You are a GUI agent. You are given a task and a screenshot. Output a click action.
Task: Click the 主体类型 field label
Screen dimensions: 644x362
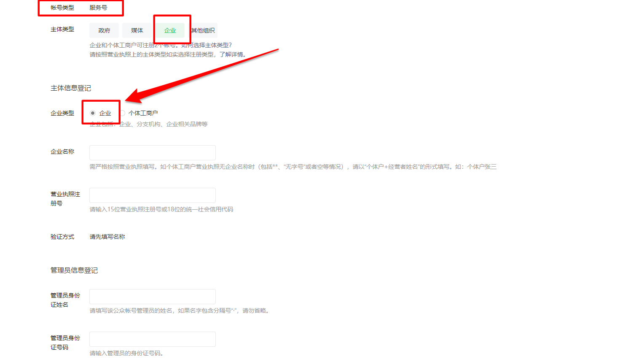(x=62, y=29)
